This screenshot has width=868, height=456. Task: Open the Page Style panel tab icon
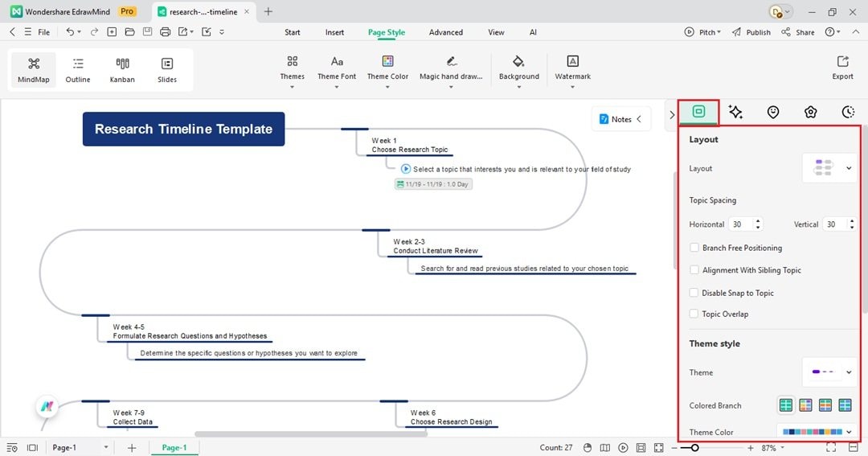[x=698, y=112]
